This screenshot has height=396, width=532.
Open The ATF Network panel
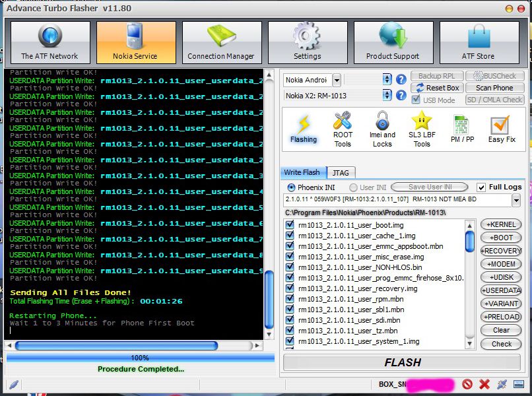tap(50, 43)
